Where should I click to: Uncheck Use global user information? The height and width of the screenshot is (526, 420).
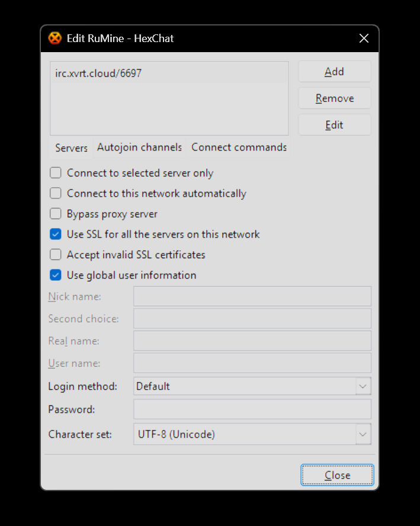click(56, 275)
